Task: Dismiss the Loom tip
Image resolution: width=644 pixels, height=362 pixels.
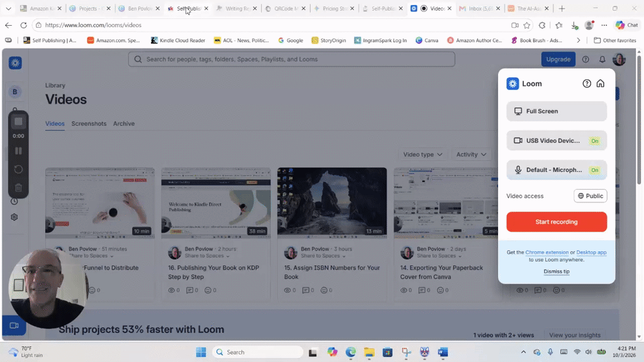Action: pos(557,271)
